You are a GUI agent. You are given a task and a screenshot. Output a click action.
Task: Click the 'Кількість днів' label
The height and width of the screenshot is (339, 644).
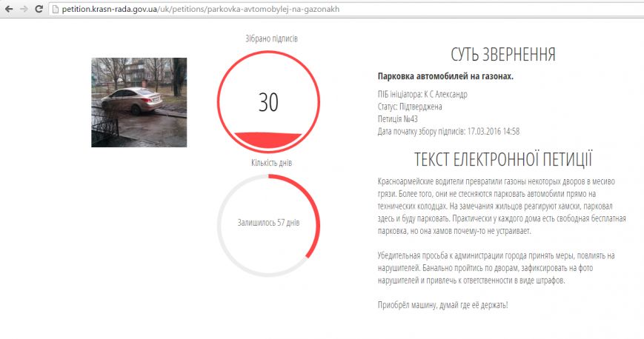point(271,163)
